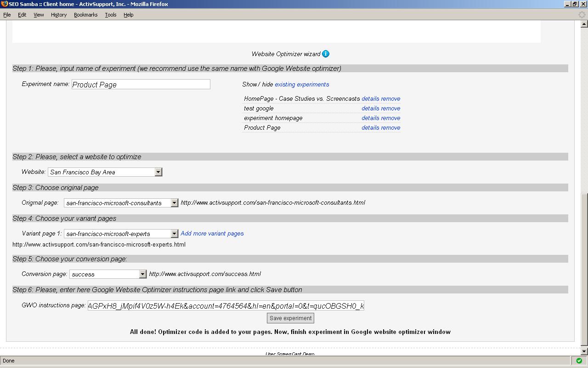Open the View menu

(39, 15)
